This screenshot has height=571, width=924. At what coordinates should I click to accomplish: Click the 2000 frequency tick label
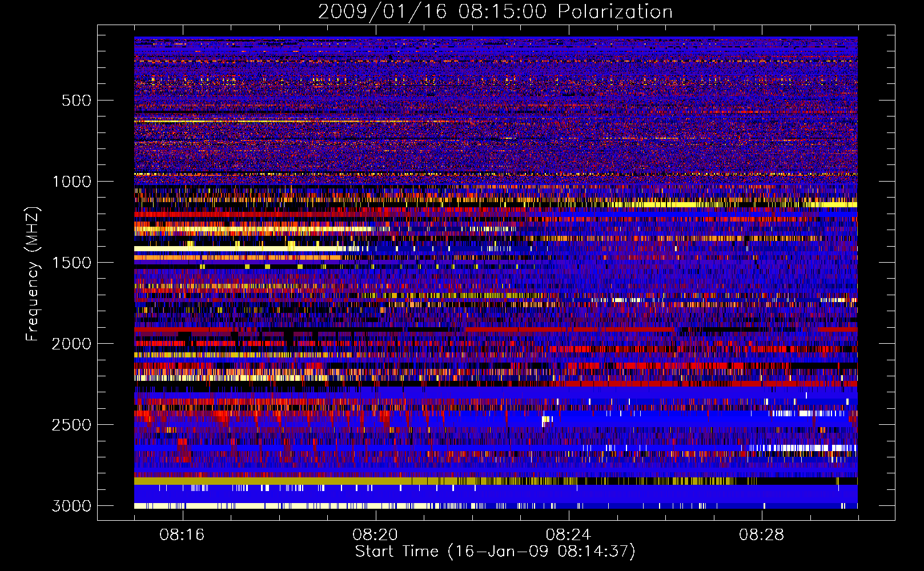tap(71, 344)
